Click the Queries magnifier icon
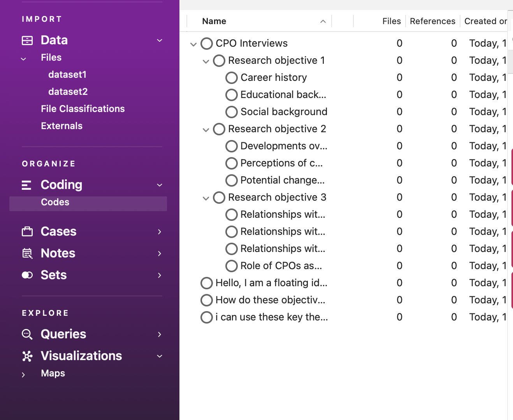The width and height of the screenshot is (513, 420). 27,334
